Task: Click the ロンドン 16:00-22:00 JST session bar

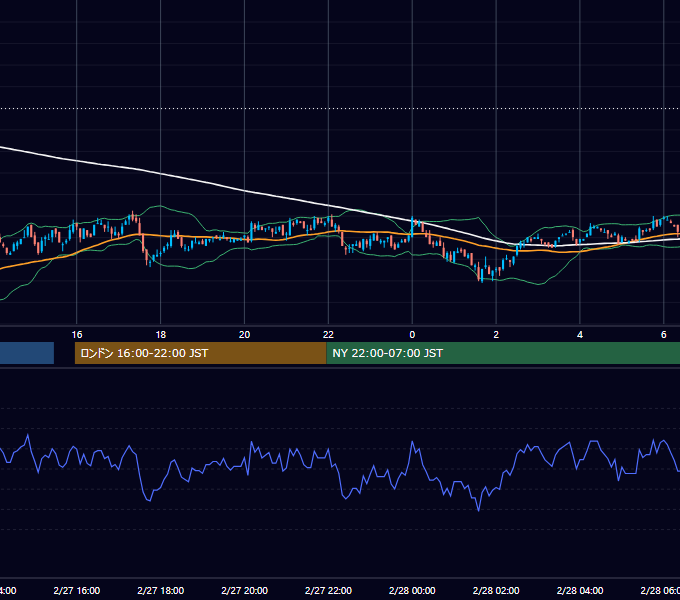Action: 200,353
